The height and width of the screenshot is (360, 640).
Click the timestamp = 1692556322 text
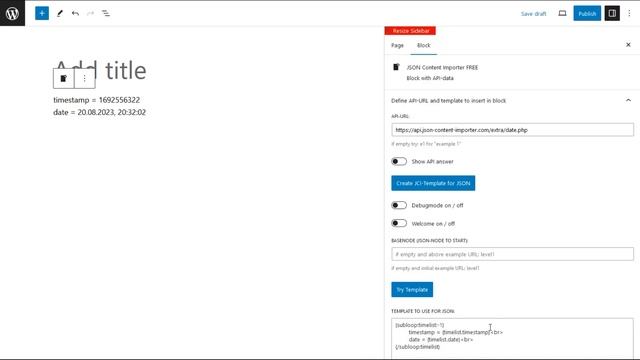(97, 100)
